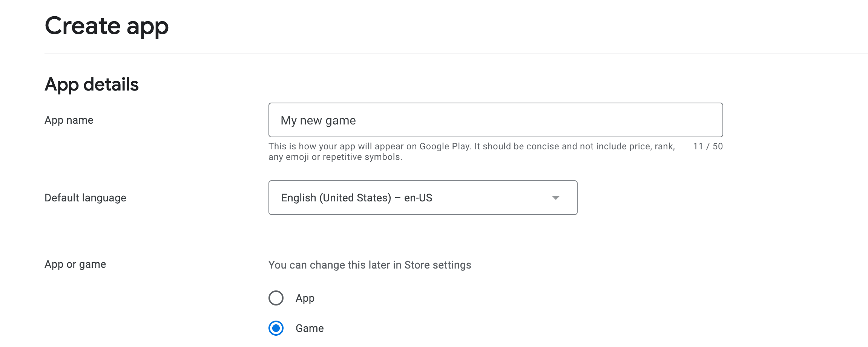
Task: Click the dropdown arrow in language selector
Action: pyautogui.click(x=555, y=198)
